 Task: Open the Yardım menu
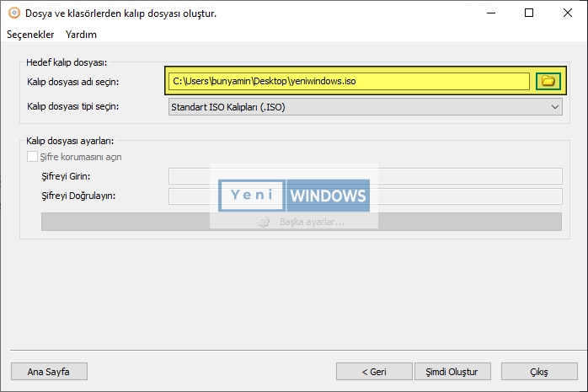(81, 35)
